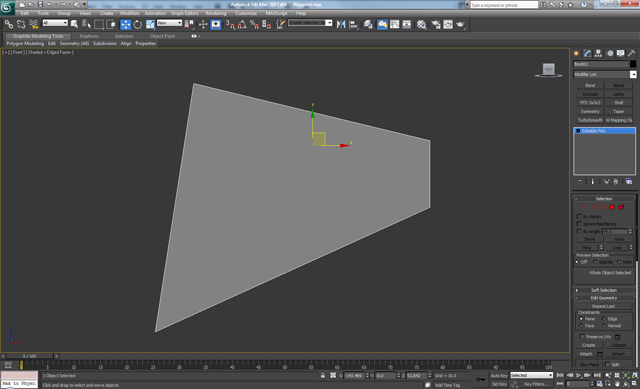Select the Link tool in main toolbar

pos(9,24)
